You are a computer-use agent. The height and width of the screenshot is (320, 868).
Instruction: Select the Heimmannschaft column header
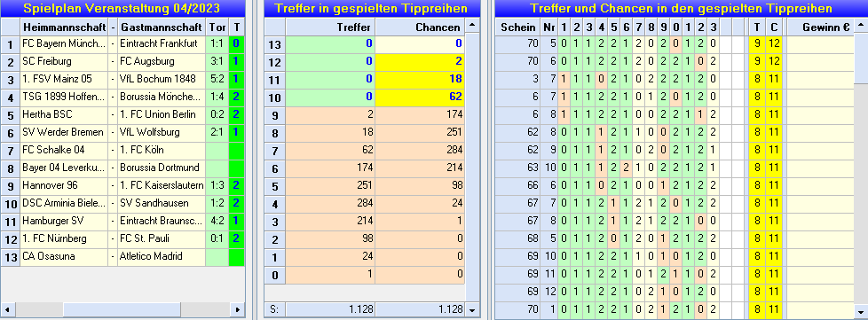click(64, 27)
